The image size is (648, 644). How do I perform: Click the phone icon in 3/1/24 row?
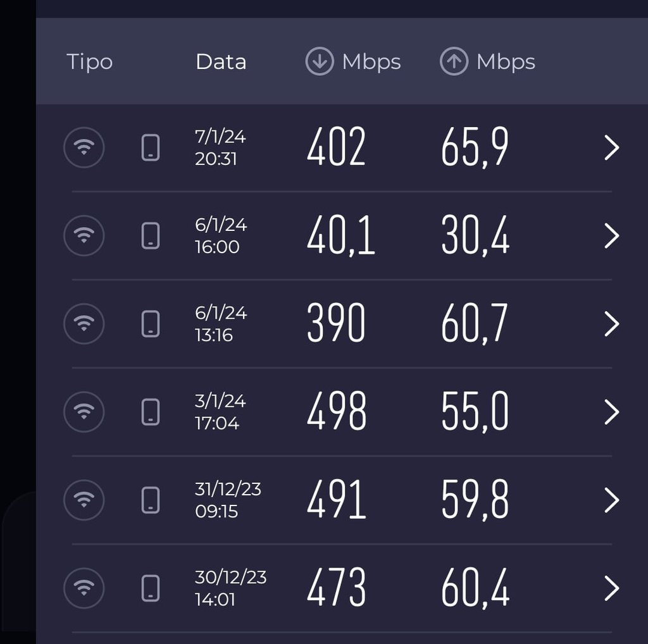(151, 412)
